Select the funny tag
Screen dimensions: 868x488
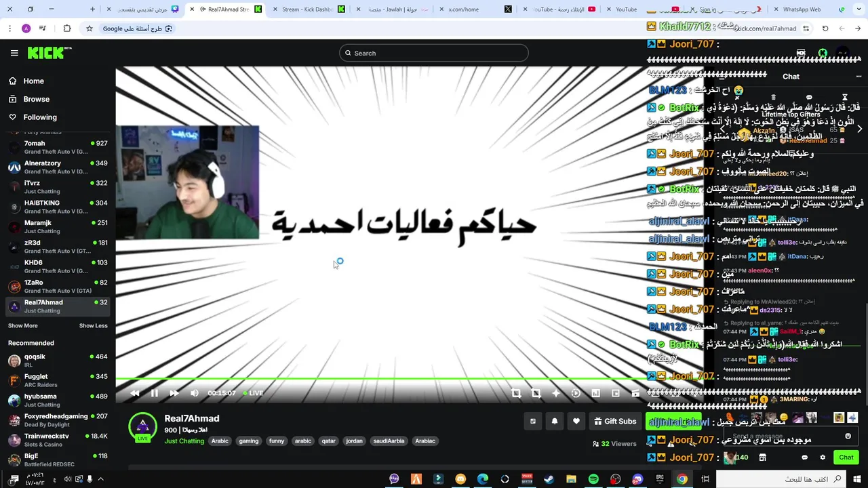pyautogui.click(x=277, y=441)
